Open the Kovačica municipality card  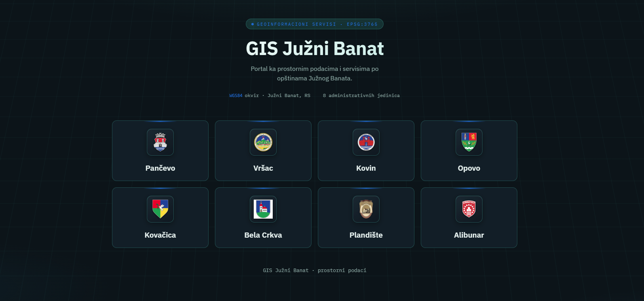click(x=160, y=217)
